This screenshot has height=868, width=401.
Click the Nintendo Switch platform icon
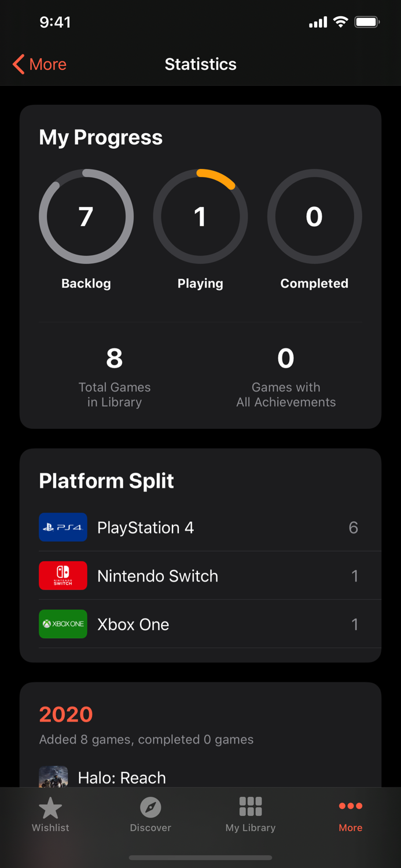click(62, 576)
